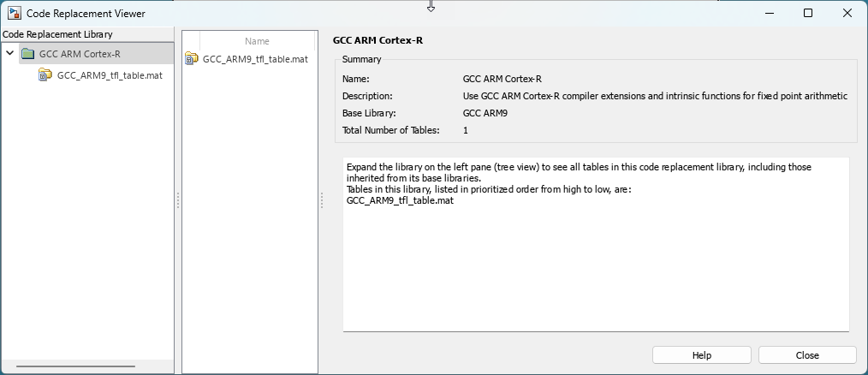
Task: Minimize the Code Replacement Viewer window
Action: coord(768,13)
